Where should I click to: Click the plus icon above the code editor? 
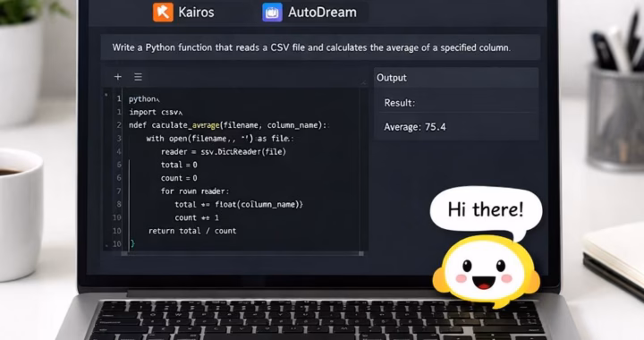point(118,77)
